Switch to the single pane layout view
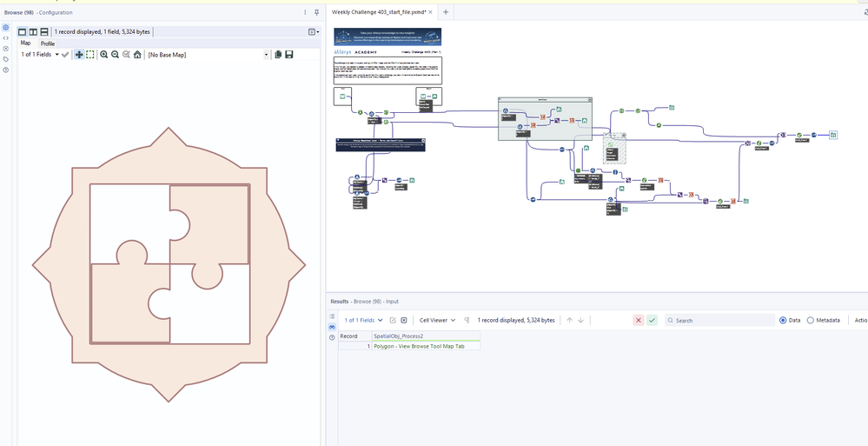 pyautogui.click(x=23, y=32)
